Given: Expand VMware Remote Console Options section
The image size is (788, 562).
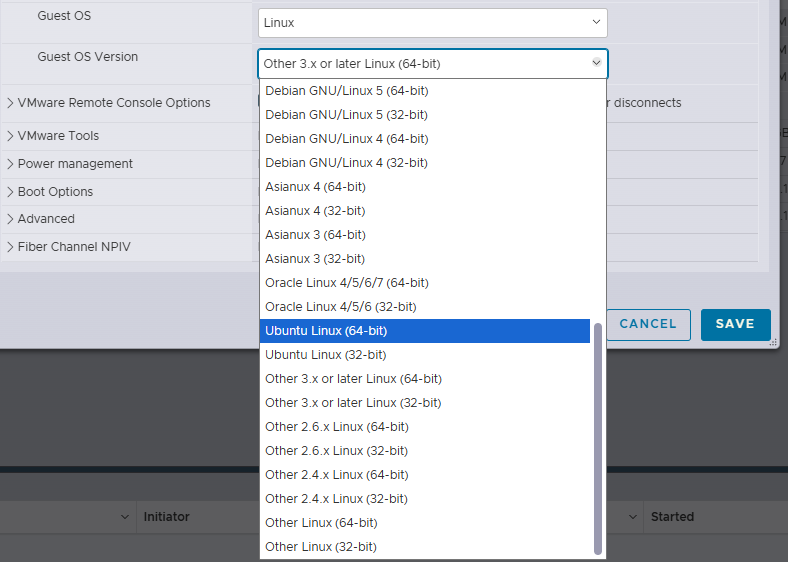Looking at the screenshot, I should tap(10, 103).
